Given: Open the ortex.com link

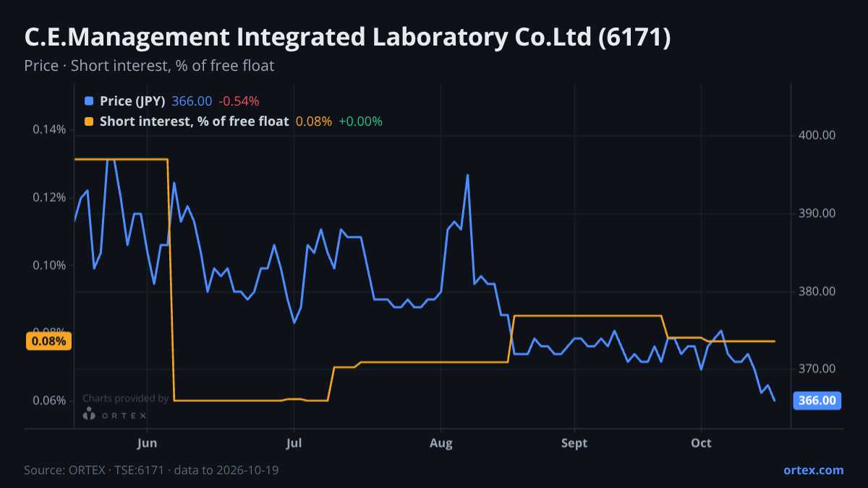Looking at the screenshot, I should (x=814, y=470).
